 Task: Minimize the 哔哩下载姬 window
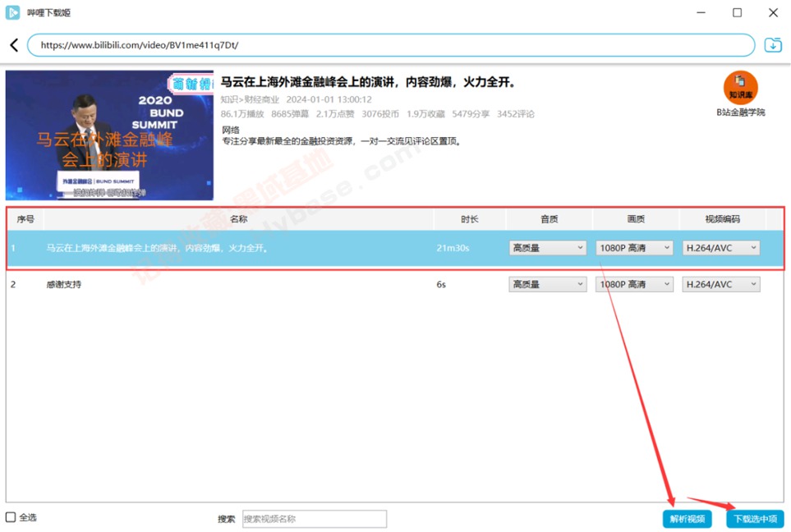point(701,12)
